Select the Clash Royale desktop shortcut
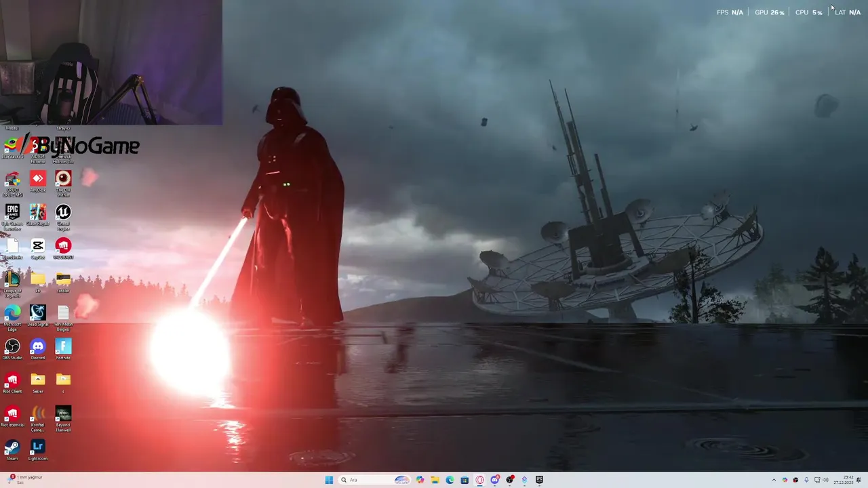Image resolution: width=868 pixels, height=488 pixels. (38, 215)
